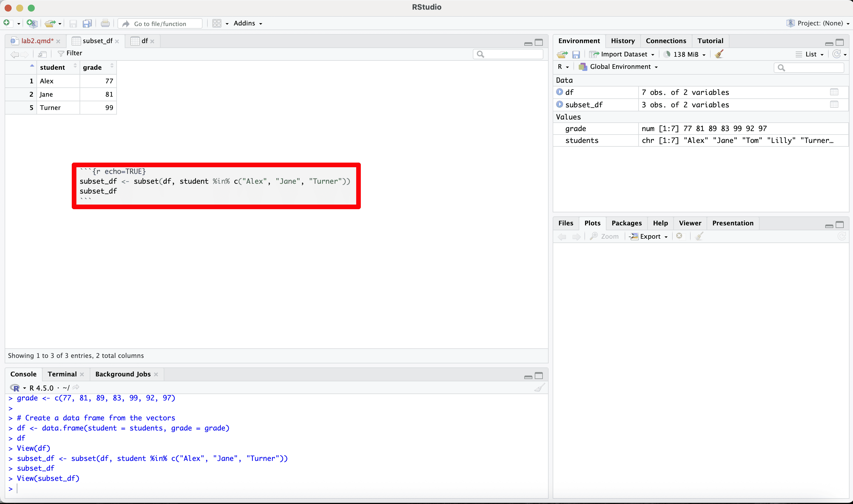The width and height of the screenshot is (853, 504).
Task: Open the Global Environment dropdown
Action: [620, 67]
